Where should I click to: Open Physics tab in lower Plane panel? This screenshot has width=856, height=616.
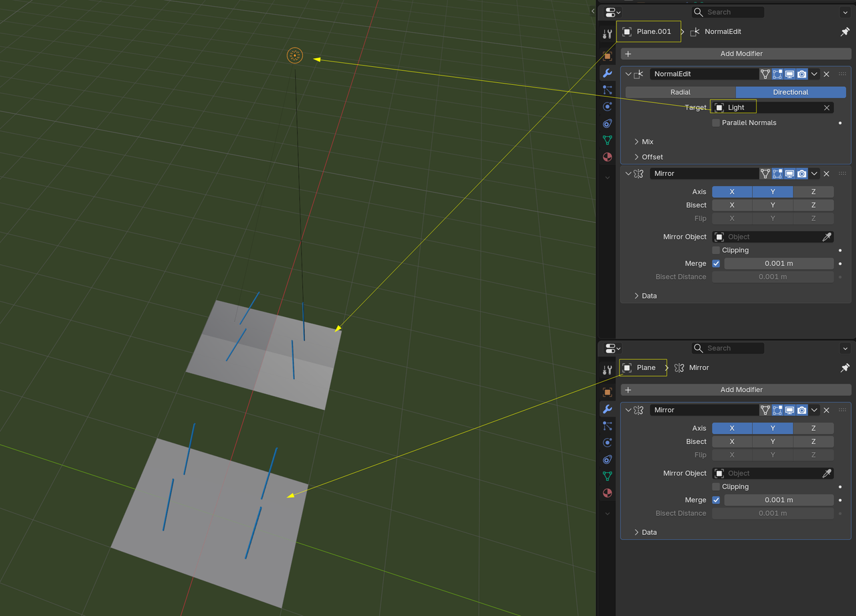[x=607, y=442]
